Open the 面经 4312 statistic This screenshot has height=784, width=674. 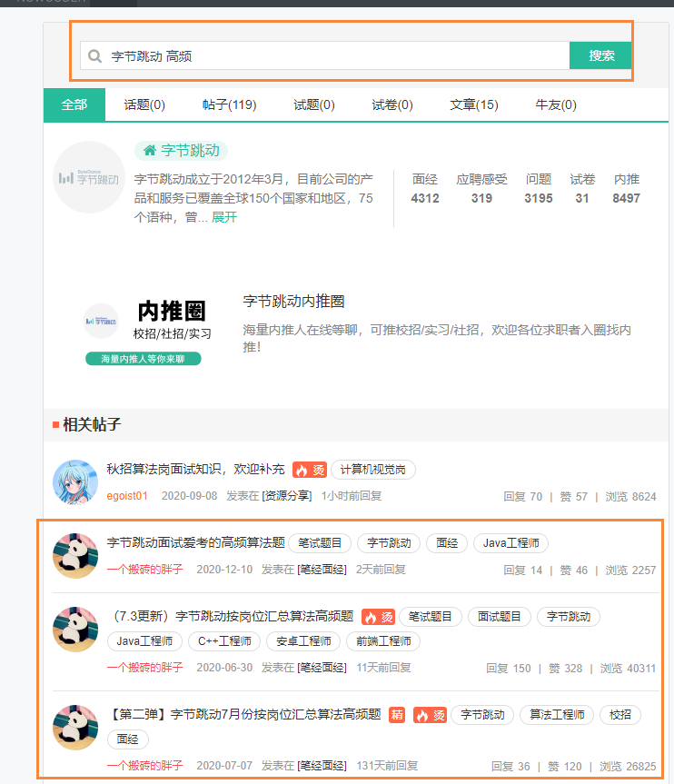coord(425,188)
